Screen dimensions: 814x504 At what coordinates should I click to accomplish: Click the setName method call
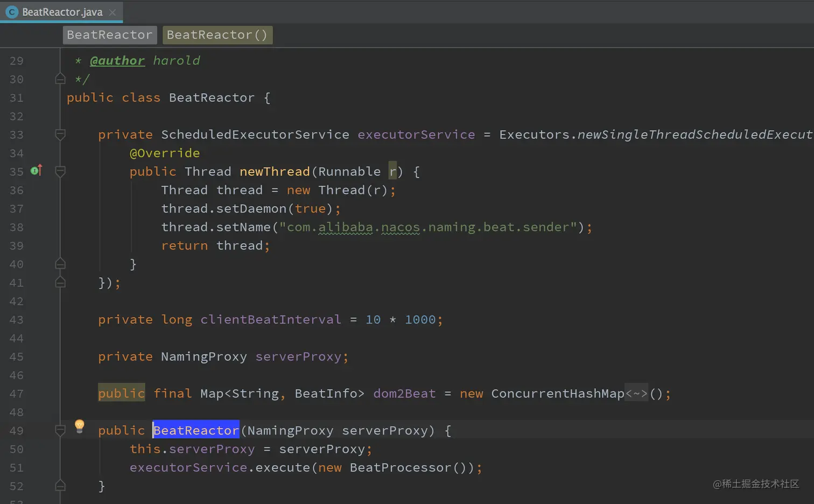coord(243,227)
